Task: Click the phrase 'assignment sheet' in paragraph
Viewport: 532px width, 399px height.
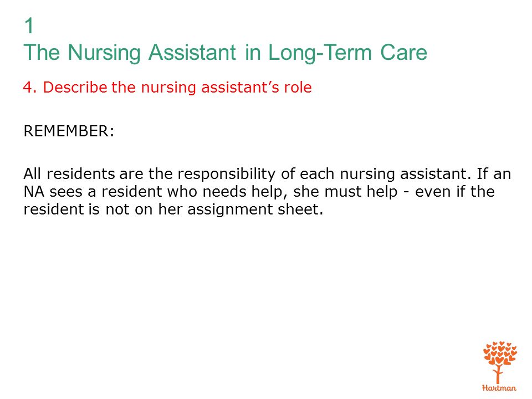Action: pyautogui.click(x=255, y=209)
